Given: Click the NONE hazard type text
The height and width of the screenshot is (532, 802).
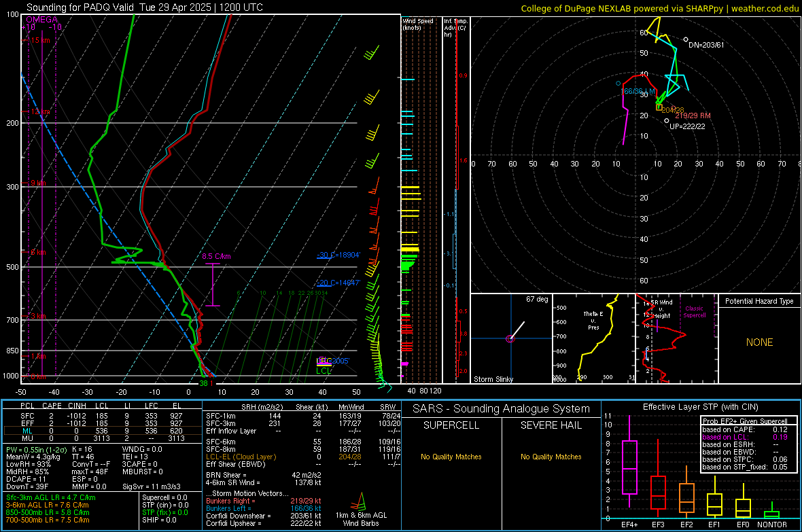Looking at the screenshot, I should coord(759,342).
